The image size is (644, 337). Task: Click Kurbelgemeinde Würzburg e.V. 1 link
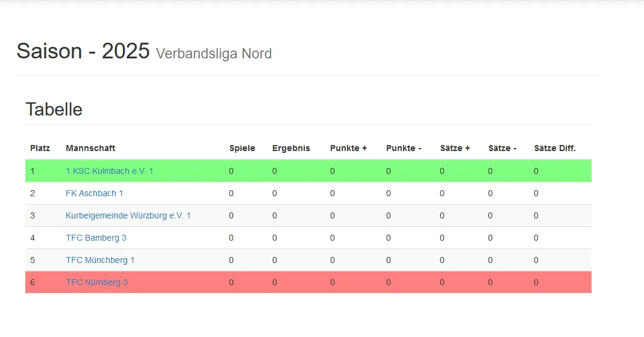tap(128, 215)
